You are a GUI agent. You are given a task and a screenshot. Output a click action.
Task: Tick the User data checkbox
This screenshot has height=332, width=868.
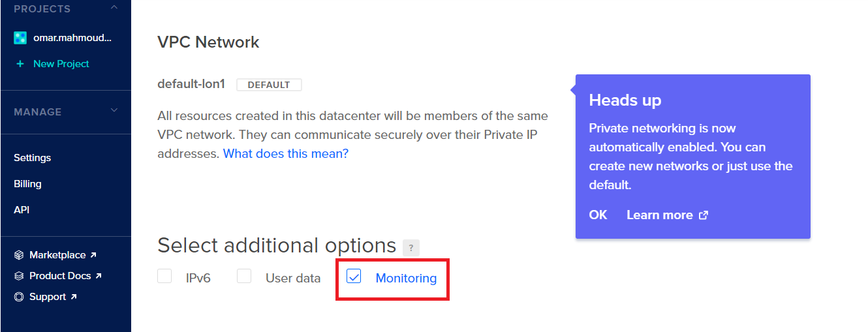(x=244, y=277)
